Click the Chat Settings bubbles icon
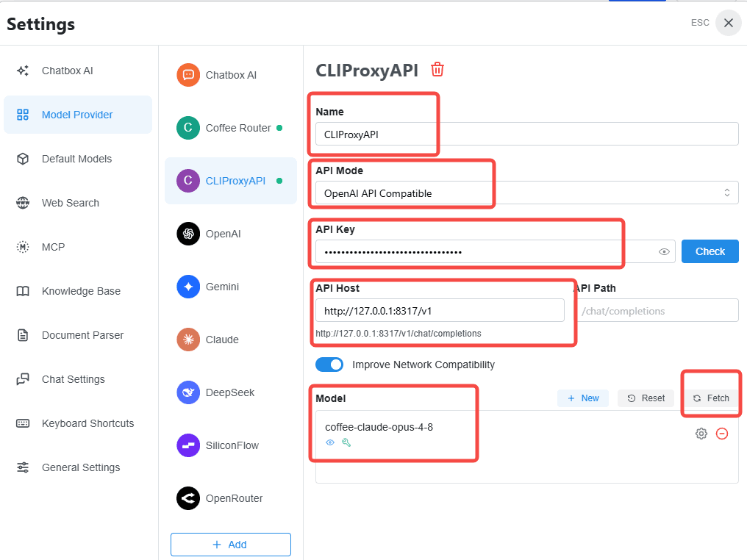 pos(23,379)
